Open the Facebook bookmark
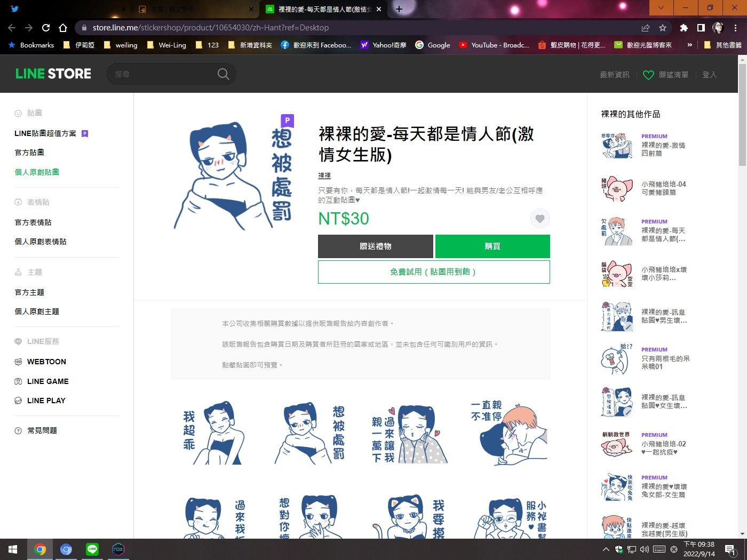The image size is (747, 560). pos(316,45)
